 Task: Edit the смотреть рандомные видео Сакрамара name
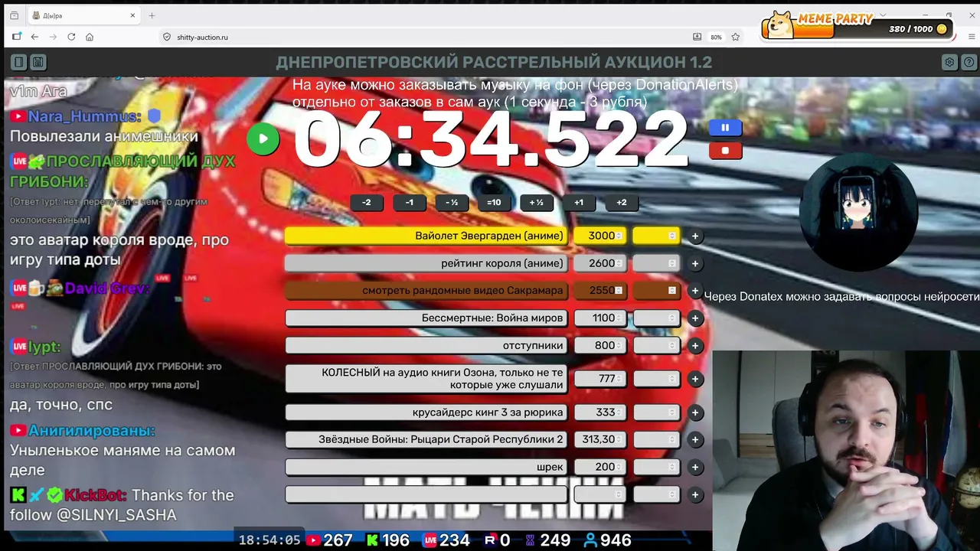[x=426, y=291]
